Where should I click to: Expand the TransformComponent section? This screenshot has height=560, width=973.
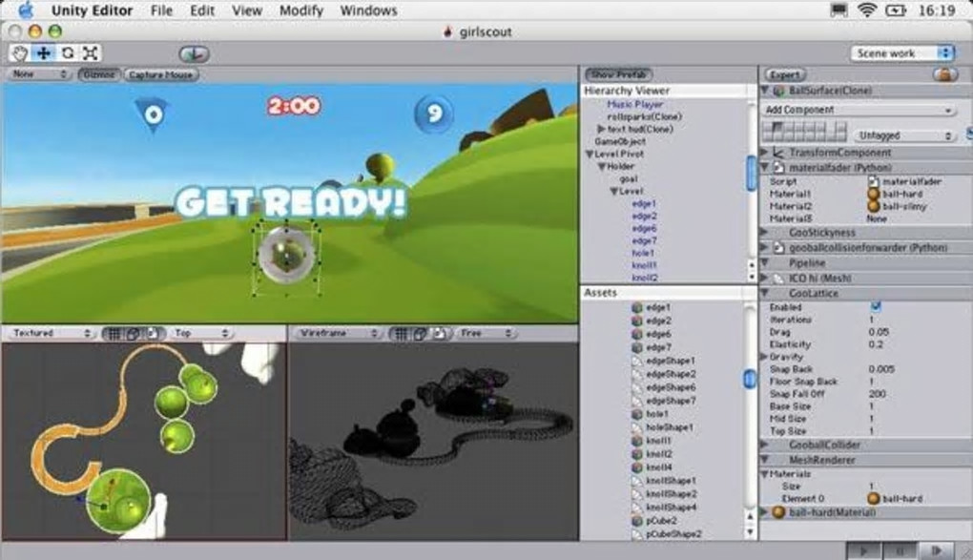(x=765, y=152)
